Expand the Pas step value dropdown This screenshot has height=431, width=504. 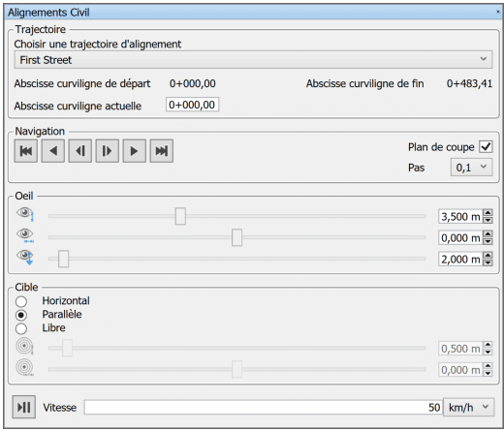(x=472, y=168)
